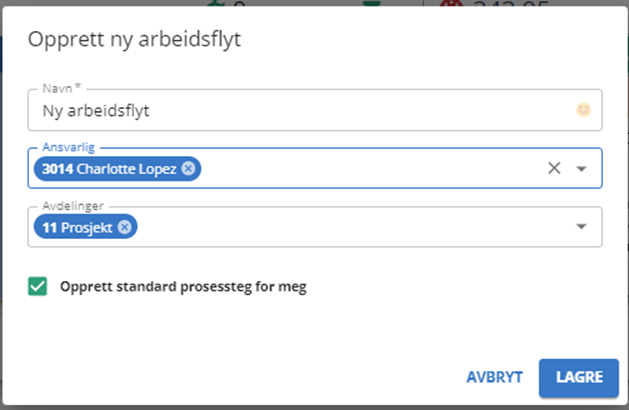
Task: Cancel with the AVBRYT button
Action: pyautogui.click(x=494, y=377)
